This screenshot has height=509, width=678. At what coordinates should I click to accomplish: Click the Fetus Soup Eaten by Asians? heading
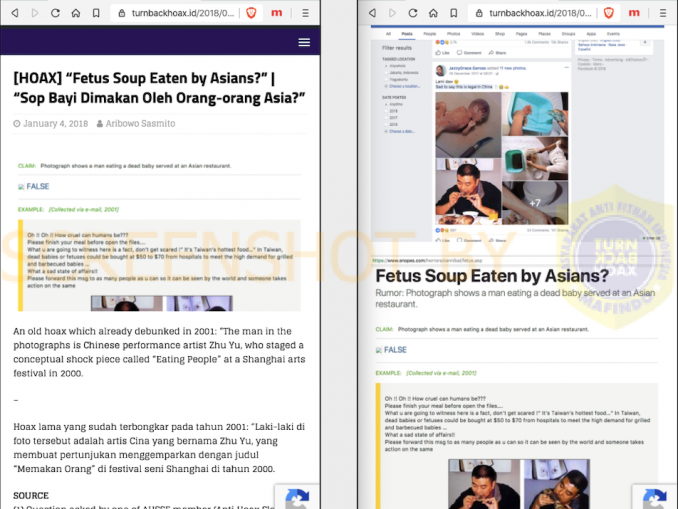pos(492,276)
